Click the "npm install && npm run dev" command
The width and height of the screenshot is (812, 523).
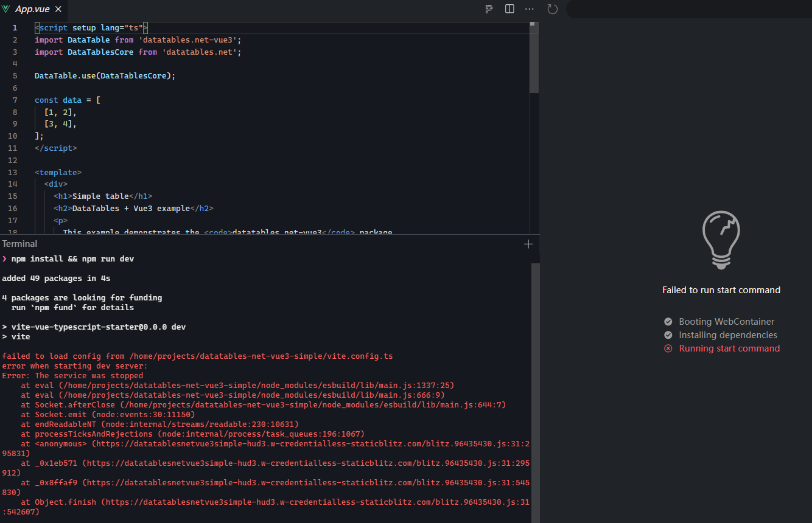[72, 259]
